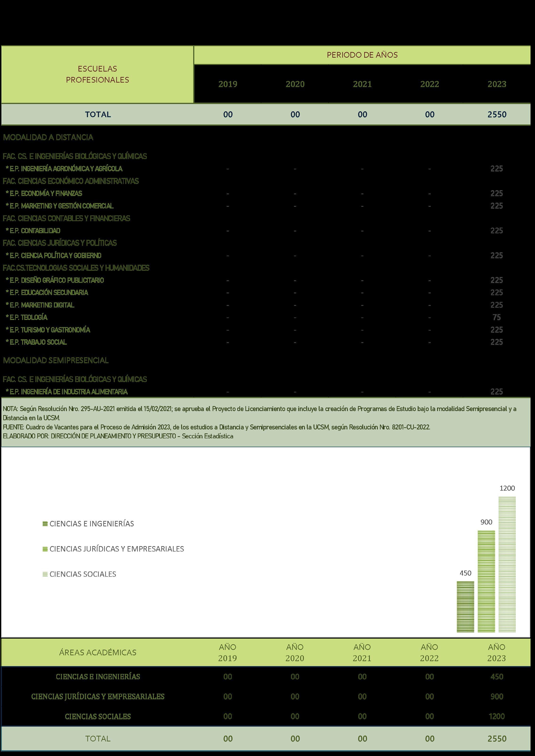Viewport: 535px width, 756px height.
Task: Click the Ciencias e Ingenierías legend swatch
Action: [x=45, y=524]
